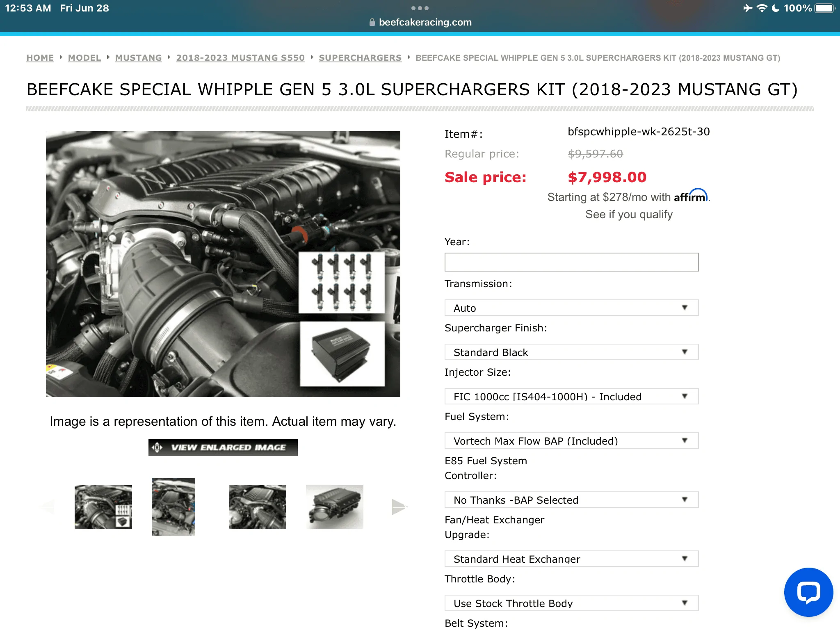The height and width of the screenshot is (630, 840).
Task: Open the Injector Size dropdown
Action: (571, 396)
